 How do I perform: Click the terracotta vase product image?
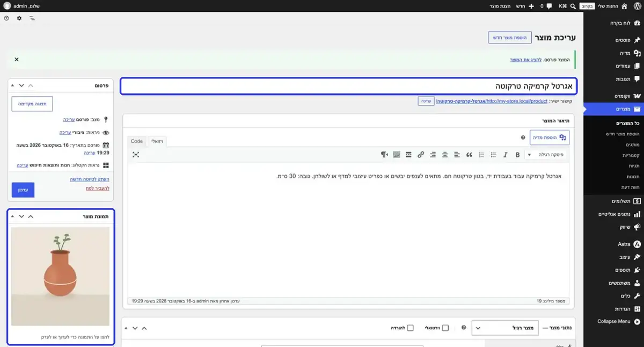[x=60, y=276]
